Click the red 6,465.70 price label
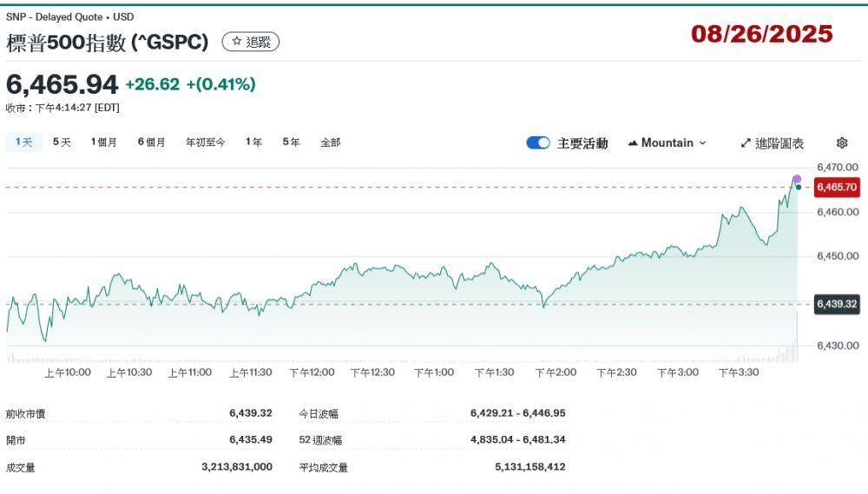The image size is (868, 494). pyautogui.click(x=837, y=188)
